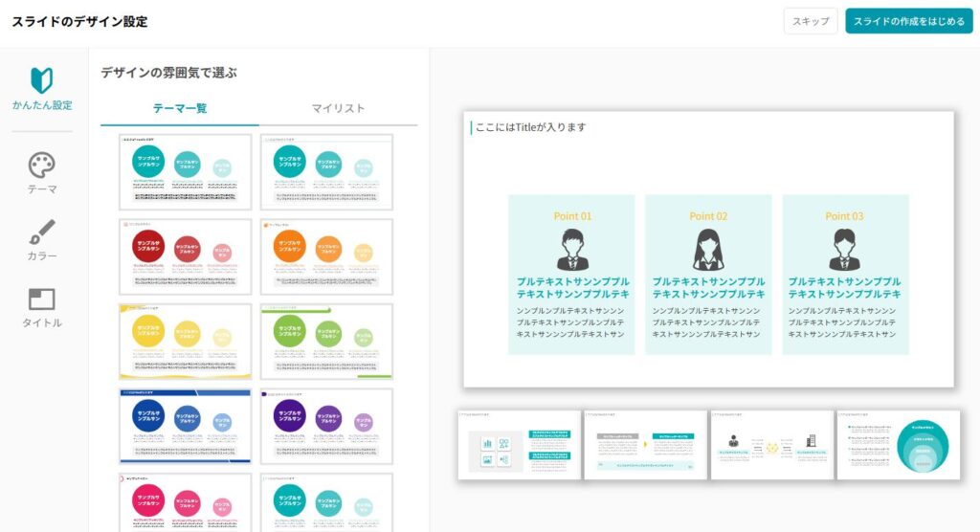
Task: Click the Point 02 businesswoman icon
Action: pos(708,250)
